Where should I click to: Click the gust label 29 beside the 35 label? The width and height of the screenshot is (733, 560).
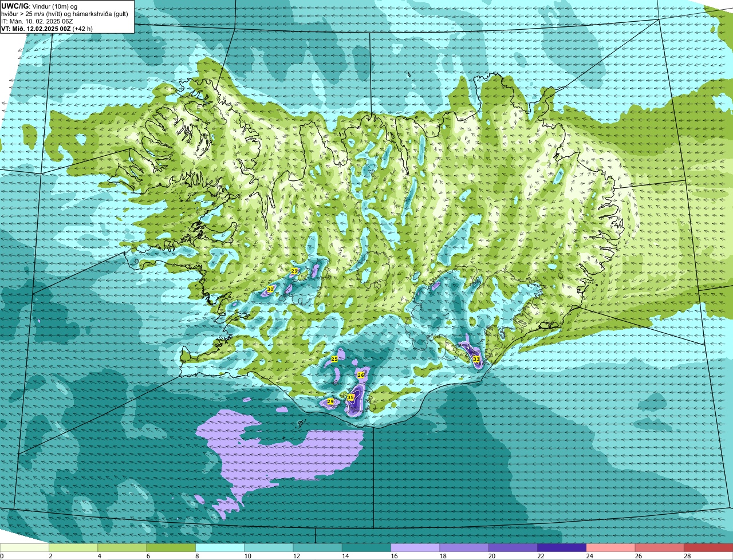point(330,402)
